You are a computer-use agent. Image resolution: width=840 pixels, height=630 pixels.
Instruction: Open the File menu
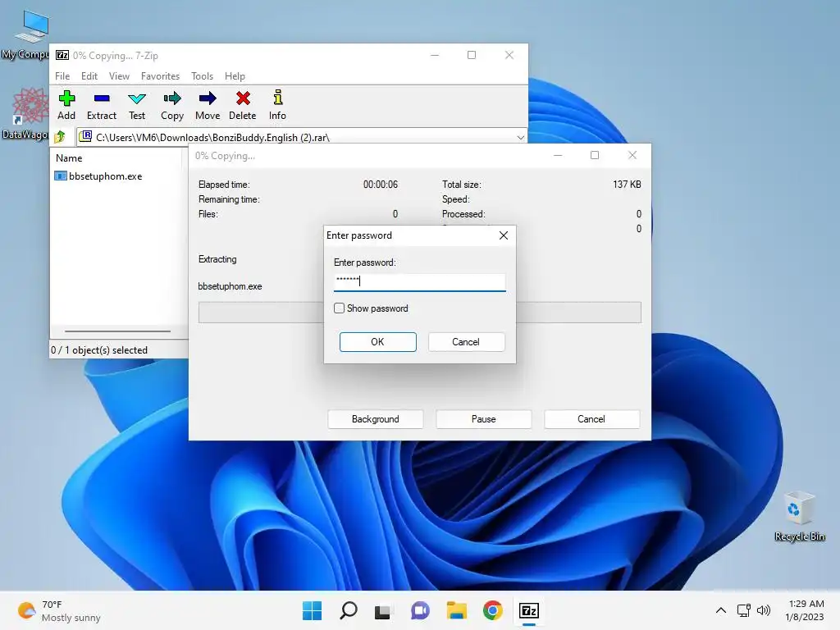click(x=62, y=76)
